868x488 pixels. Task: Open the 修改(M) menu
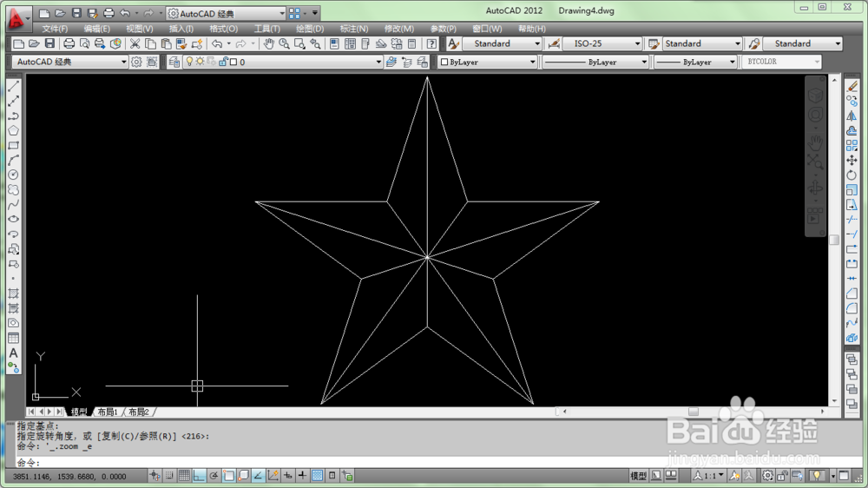pos(398,29)
